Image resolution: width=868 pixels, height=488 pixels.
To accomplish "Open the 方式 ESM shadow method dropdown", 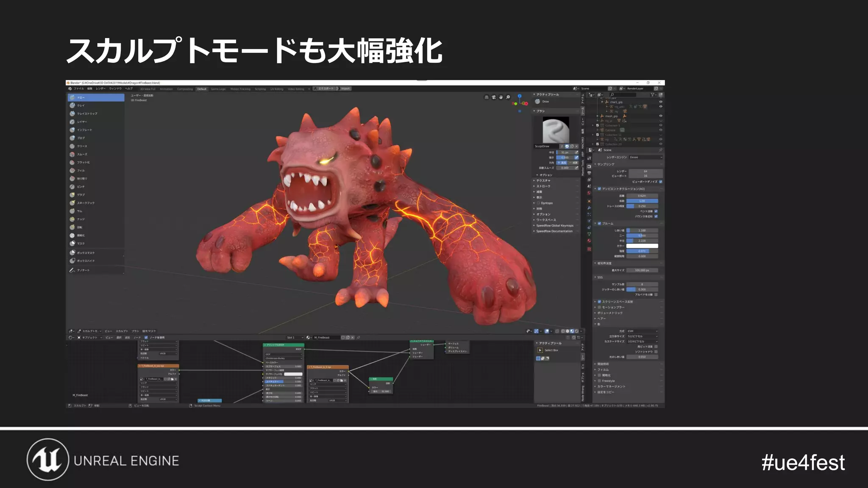I will click(x=643, y=331).
